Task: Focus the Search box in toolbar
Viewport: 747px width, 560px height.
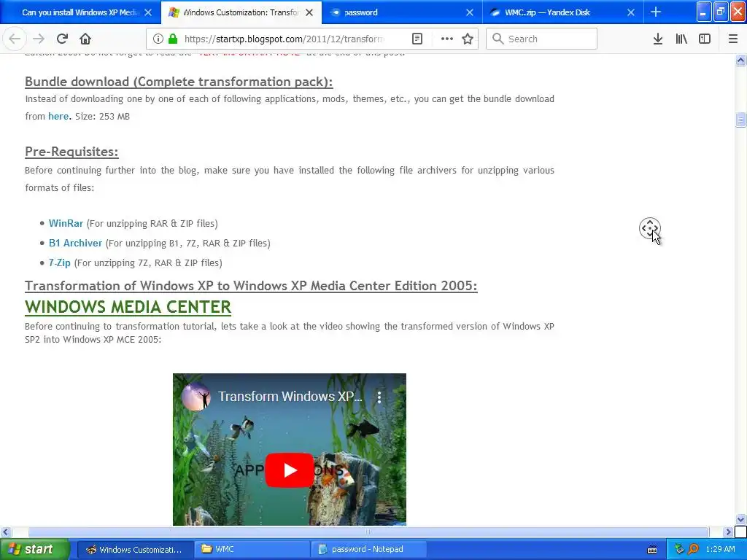Action: coord(542,39)
